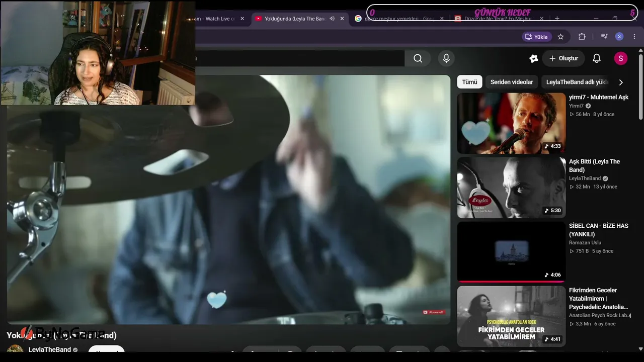The height and width of the screenshot is (362, 644).
Task: Close the Watch Live tab
Action: tap(242, 19)
